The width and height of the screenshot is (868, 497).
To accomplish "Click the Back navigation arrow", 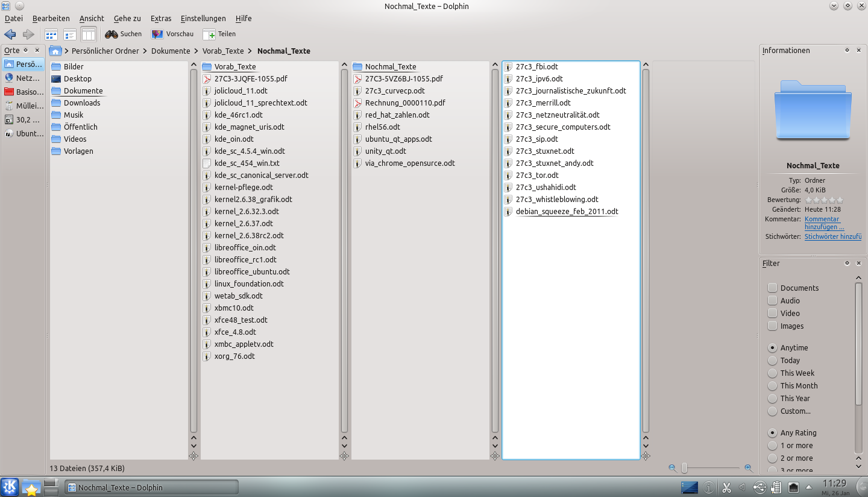I will pos(10,34).
